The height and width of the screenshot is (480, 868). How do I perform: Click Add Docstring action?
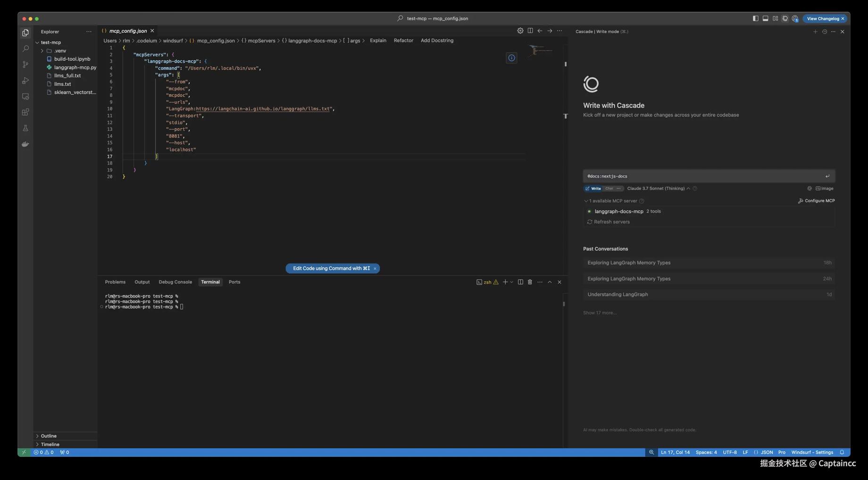tap(437, 41)
